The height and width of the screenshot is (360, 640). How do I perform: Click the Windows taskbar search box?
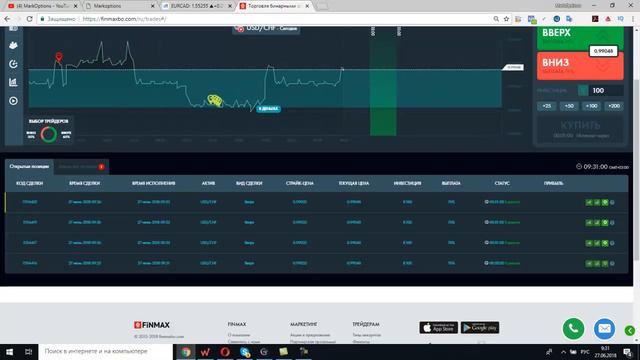pos(105,351)
